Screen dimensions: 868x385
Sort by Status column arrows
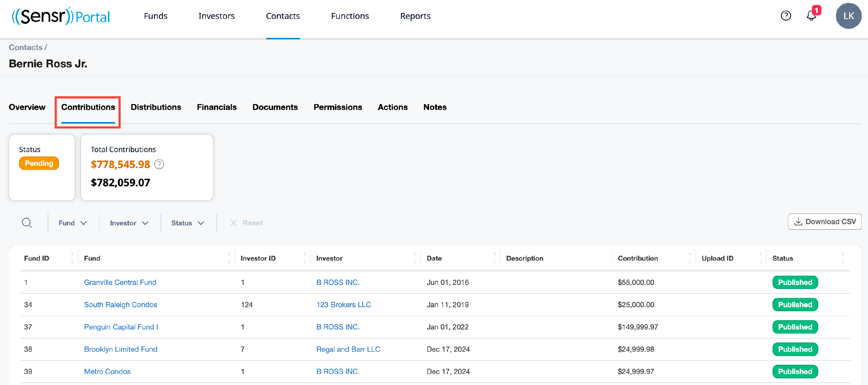point(842,258)
